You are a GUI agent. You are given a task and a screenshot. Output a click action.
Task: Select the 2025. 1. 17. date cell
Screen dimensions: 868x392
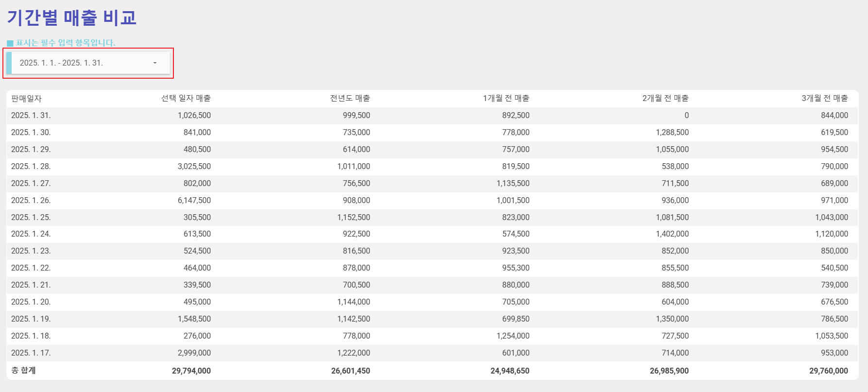(31, 353)
